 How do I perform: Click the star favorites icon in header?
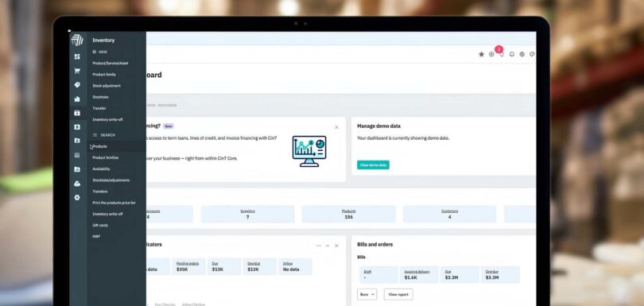[x=481, y=54]
